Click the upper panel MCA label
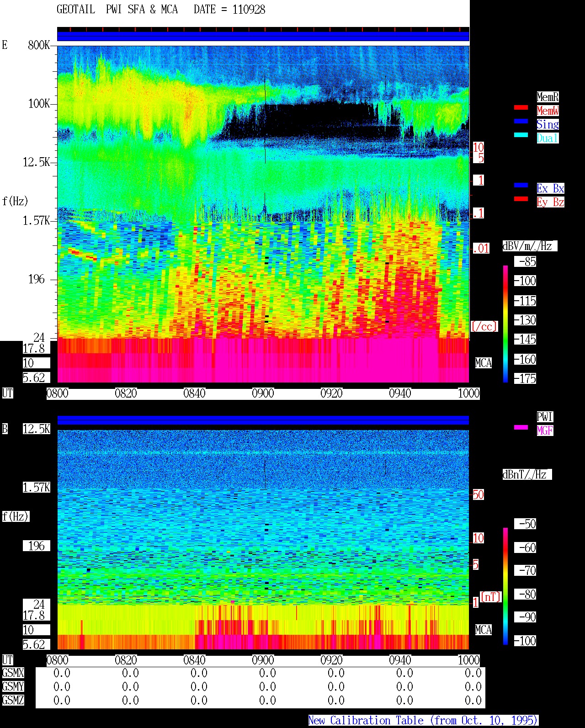This screenshot has width=585, height=728. (x=484, y=363)
